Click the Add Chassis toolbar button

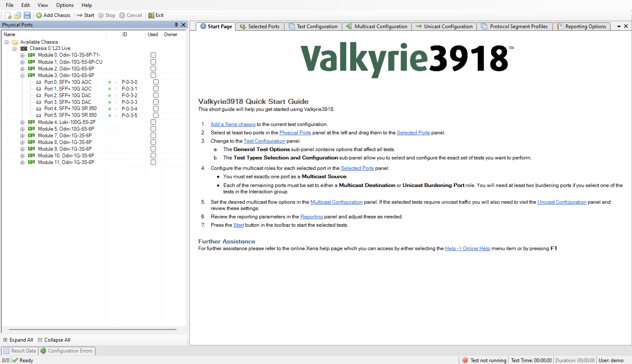click(53, 15)
